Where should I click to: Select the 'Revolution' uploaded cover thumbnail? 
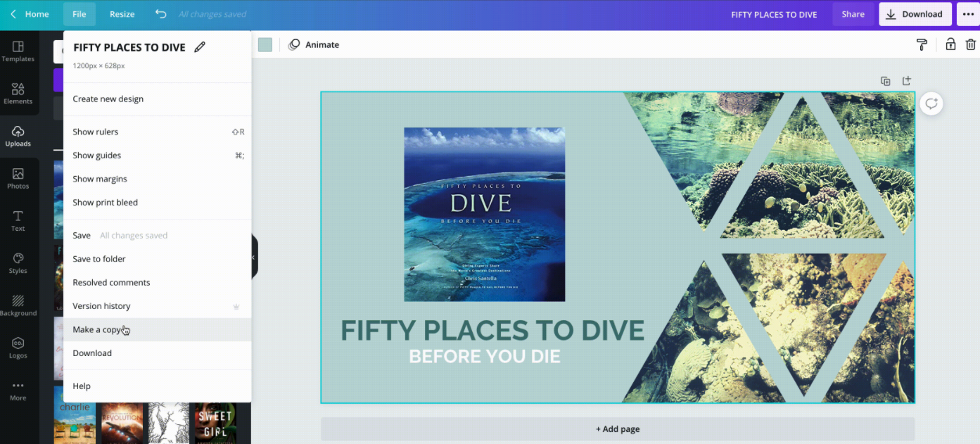click(x=122, y=423)
